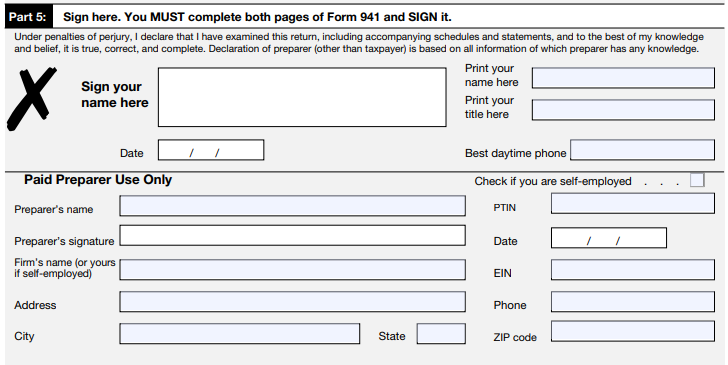The image size is (728, 365).
Task: Click the Sign your name here box
Action: click(x=302, y=97)
